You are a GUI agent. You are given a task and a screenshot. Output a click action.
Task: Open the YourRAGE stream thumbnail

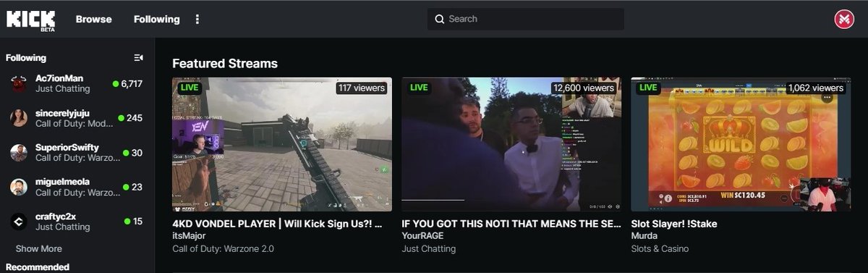(511, 144)
